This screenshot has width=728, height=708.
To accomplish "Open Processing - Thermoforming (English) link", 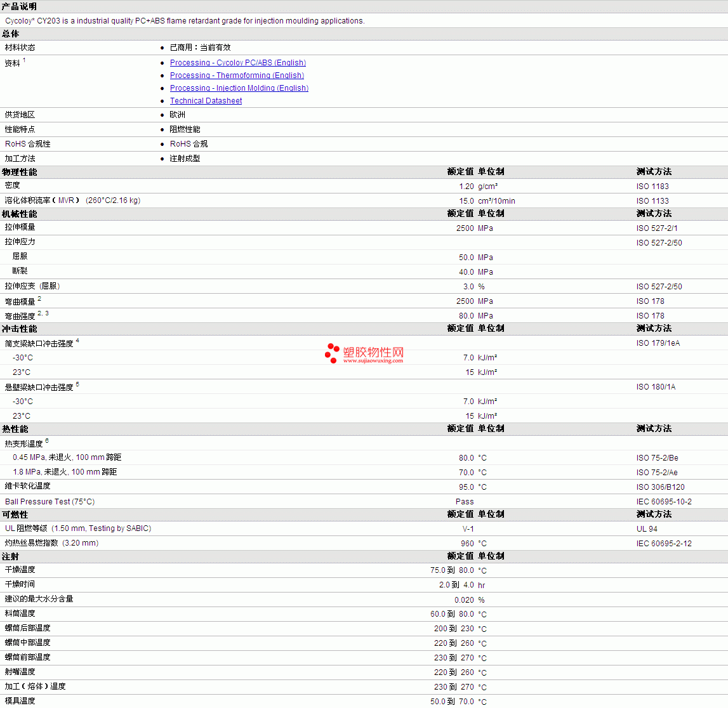I will click(x=237, y=75).
